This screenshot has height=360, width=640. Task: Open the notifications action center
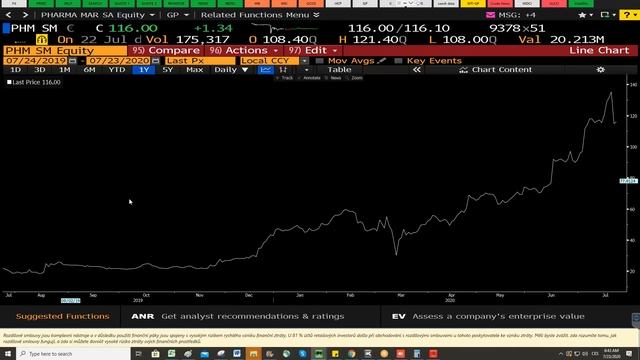629,353
